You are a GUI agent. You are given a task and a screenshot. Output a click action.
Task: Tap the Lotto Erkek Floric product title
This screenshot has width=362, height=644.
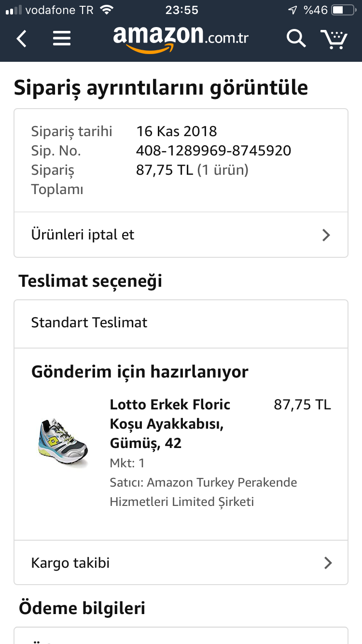coord(170,423)
